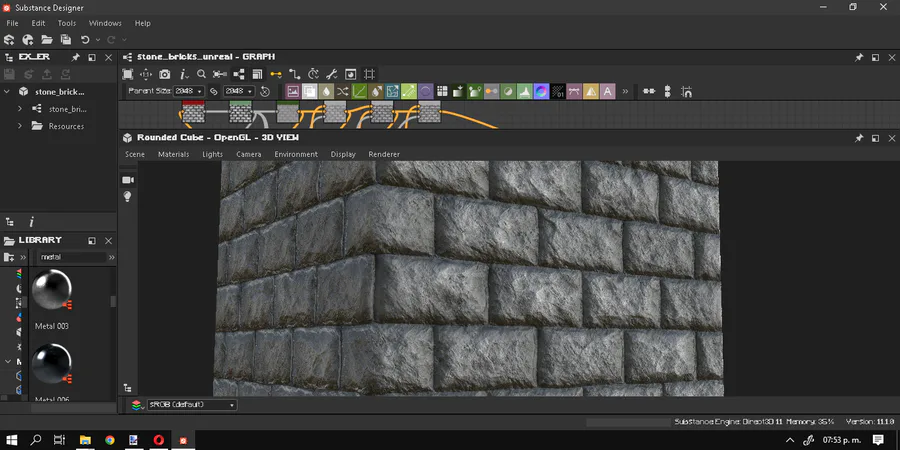
Task: Click the align nodes vertically icon
Action: tap(667, 91)
